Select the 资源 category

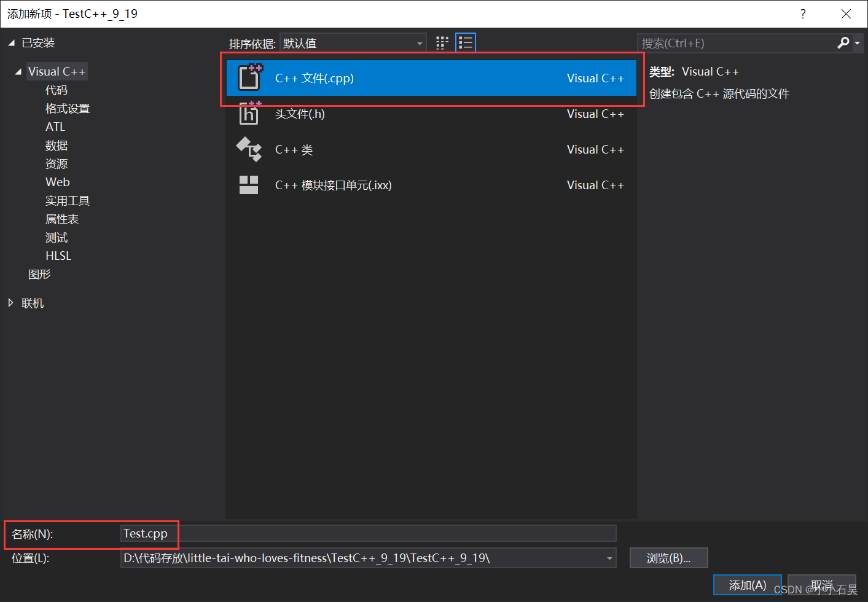pos(57,164)
